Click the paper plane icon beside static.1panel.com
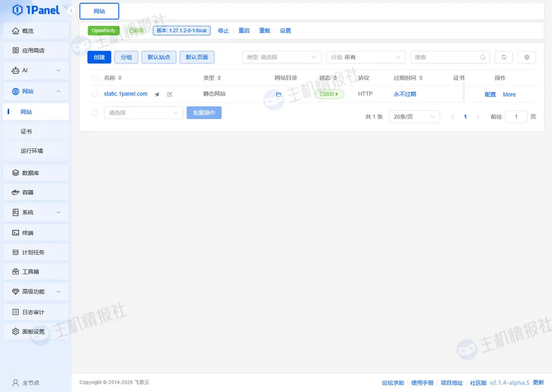552x392 pixels. click(157, 94)
